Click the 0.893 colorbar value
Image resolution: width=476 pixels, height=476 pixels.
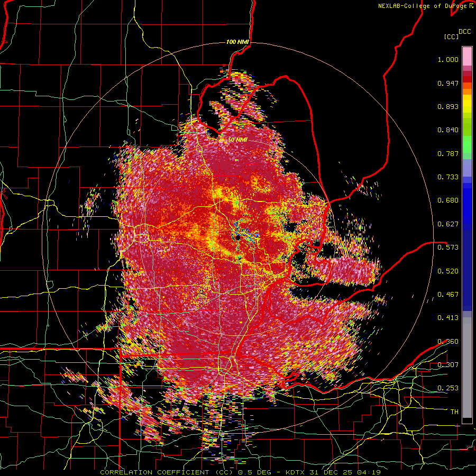point(448,106)
